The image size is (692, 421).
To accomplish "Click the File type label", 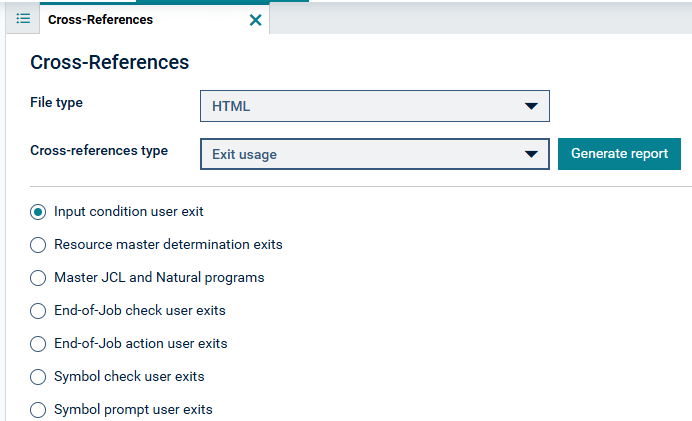I will [x=56, y=102].
